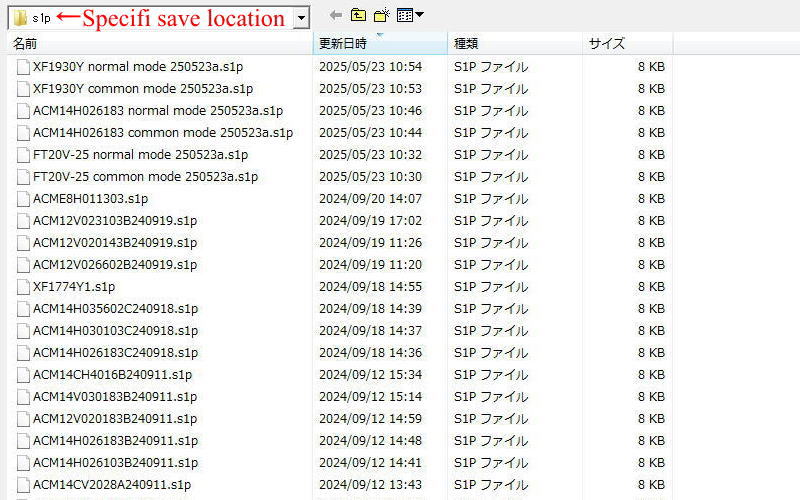Screen dimensions: 800x500
Task: Click the date 2024/09/19 17:02
Action: pos(370,220)
